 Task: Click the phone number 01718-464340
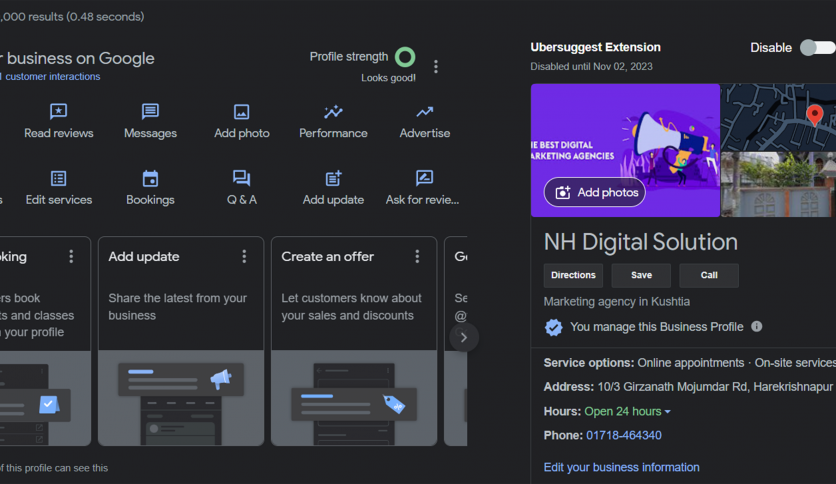pos(624,436)
